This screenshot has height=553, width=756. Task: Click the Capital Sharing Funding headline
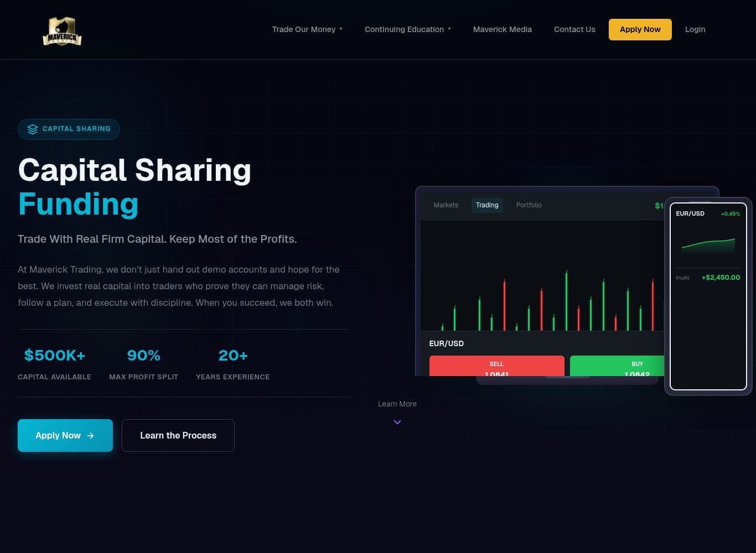pos(134,187)
